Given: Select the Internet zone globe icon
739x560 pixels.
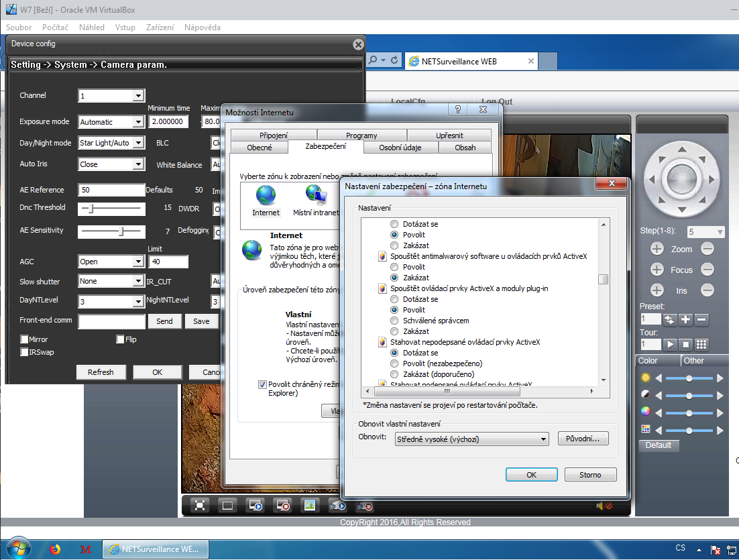Looking at the screenshot, I should 266,195.
